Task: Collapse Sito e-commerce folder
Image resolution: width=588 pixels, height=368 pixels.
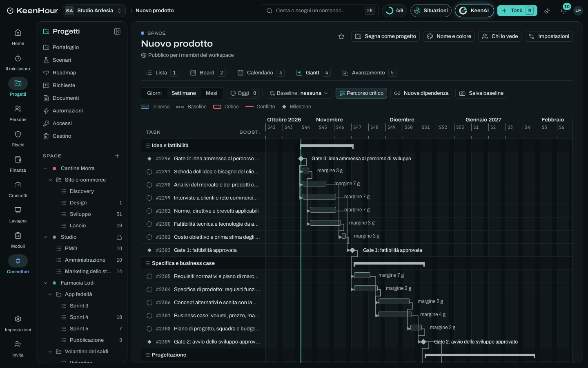Action: click(50, 180)
